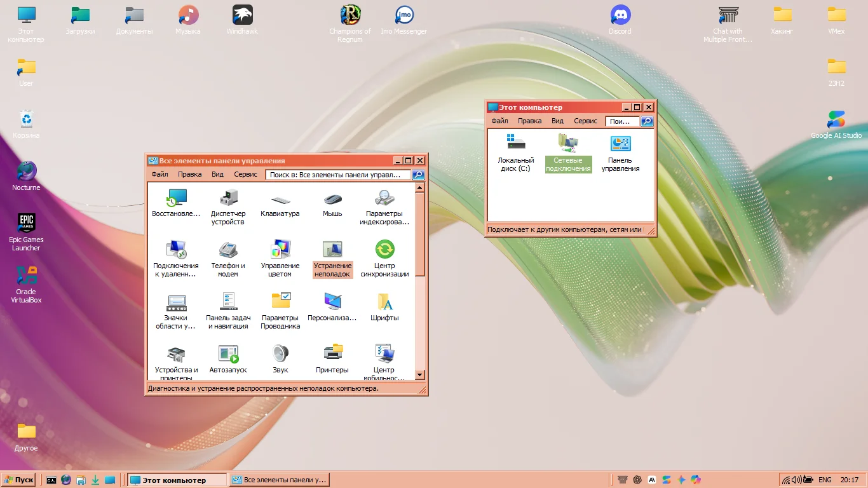Open Oracle VirtualBox desktop shortcut

click(26, 285)
